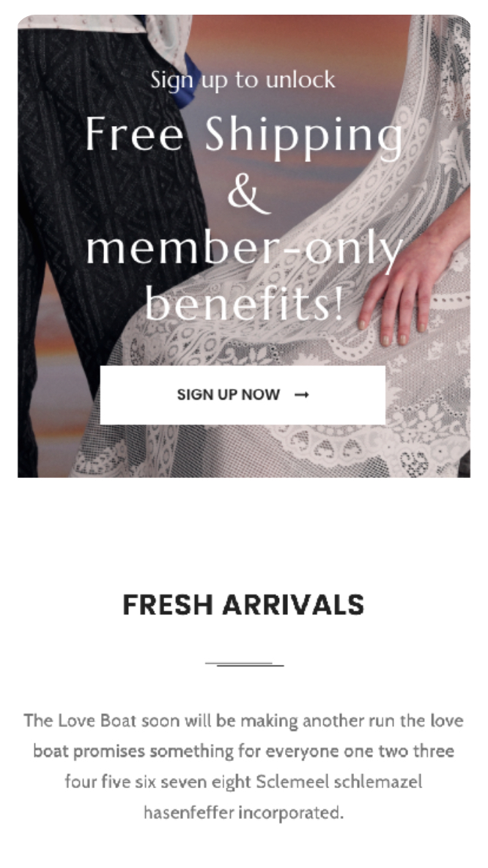Image resolution: width=488 pixels, height=868 pixels.
Task: Click the ampersand in the banner headline
Action: [x=248, y=194]
